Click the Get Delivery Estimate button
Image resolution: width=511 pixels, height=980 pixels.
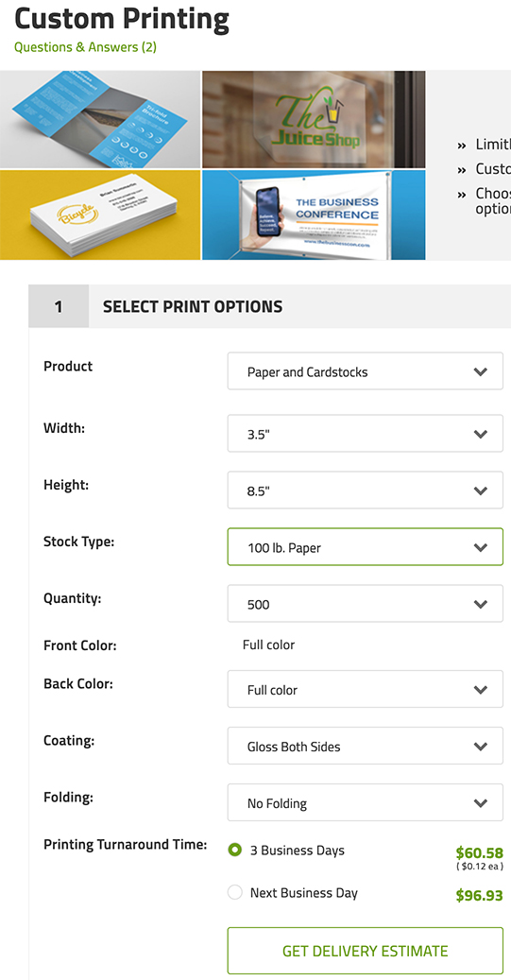point(365,951)
